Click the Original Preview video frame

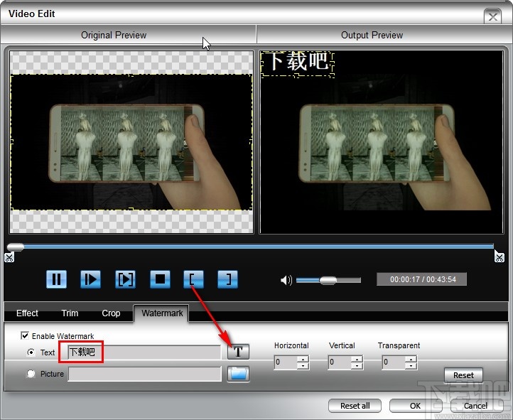pyautogui.click(x=131, y=142)
